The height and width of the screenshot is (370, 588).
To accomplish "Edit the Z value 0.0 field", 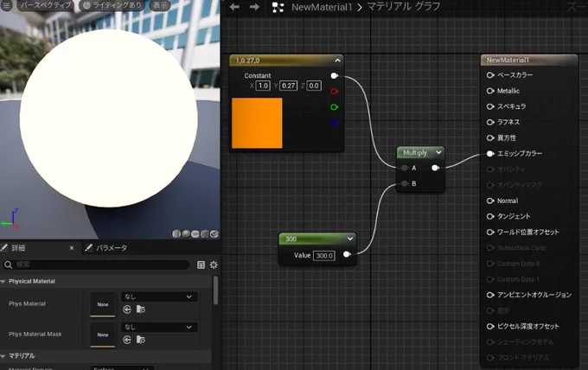I will coord(314,86).
